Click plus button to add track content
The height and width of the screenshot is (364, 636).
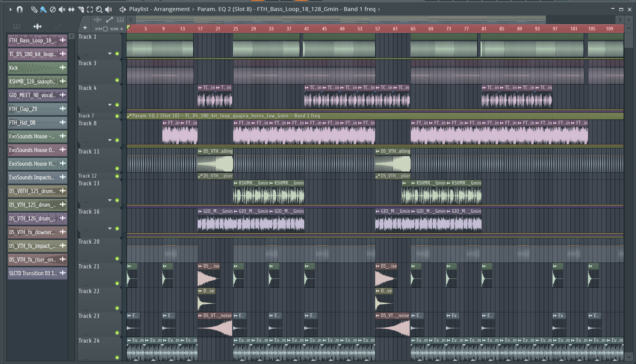point(85,28)
